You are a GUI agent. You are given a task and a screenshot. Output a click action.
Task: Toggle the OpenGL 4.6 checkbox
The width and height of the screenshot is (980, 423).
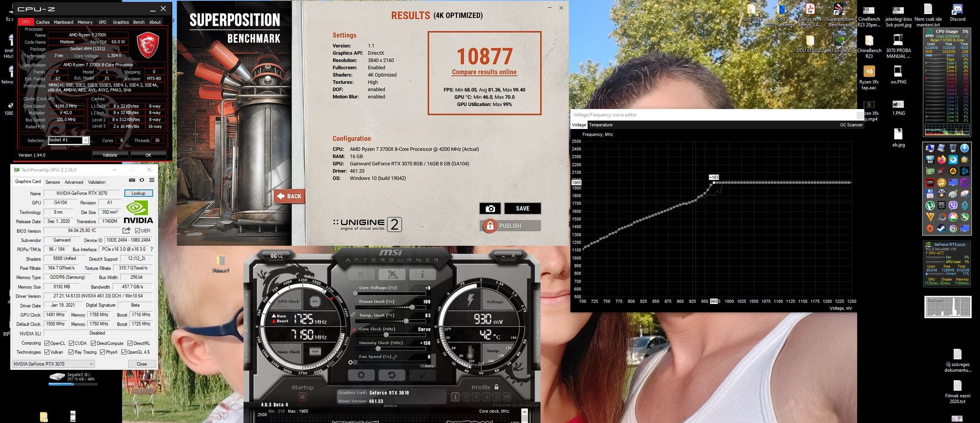click(124, 352)
